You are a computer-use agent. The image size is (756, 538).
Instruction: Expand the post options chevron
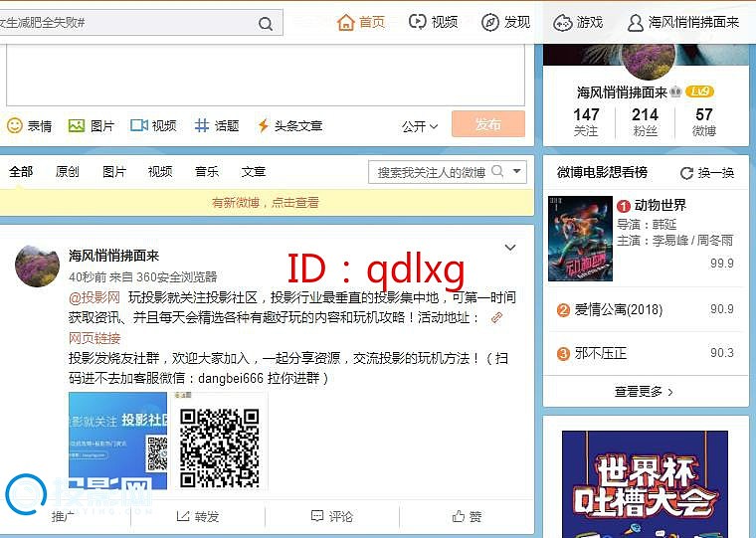(510, 248)
